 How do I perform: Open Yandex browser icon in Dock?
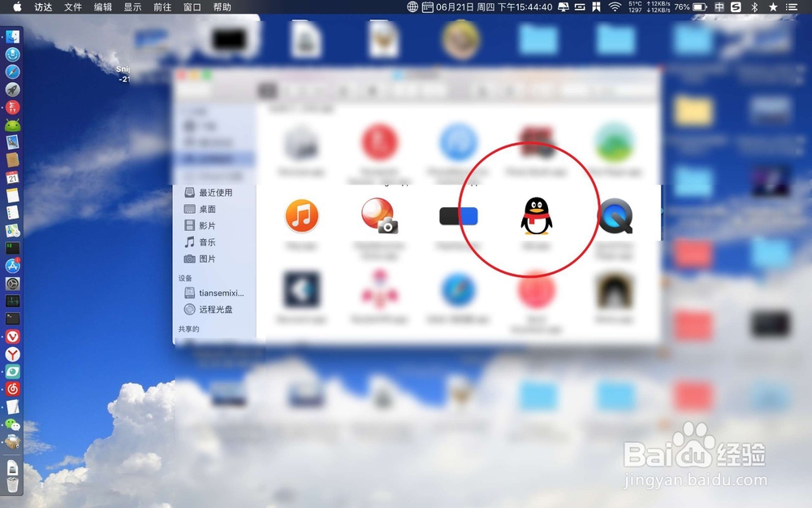tap(12, 354)
